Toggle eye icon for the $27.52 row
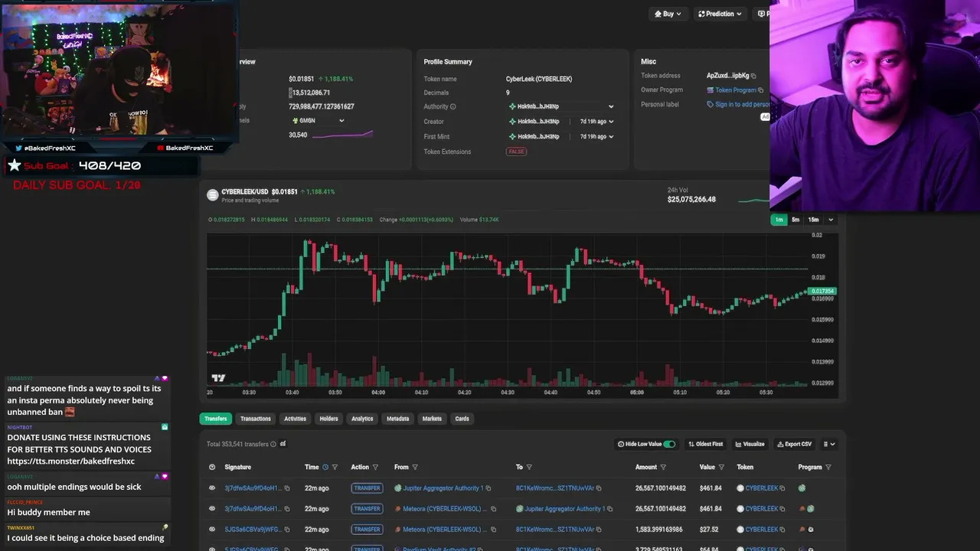The height and width of the screenshot is (551, 980). coord(212,530)
